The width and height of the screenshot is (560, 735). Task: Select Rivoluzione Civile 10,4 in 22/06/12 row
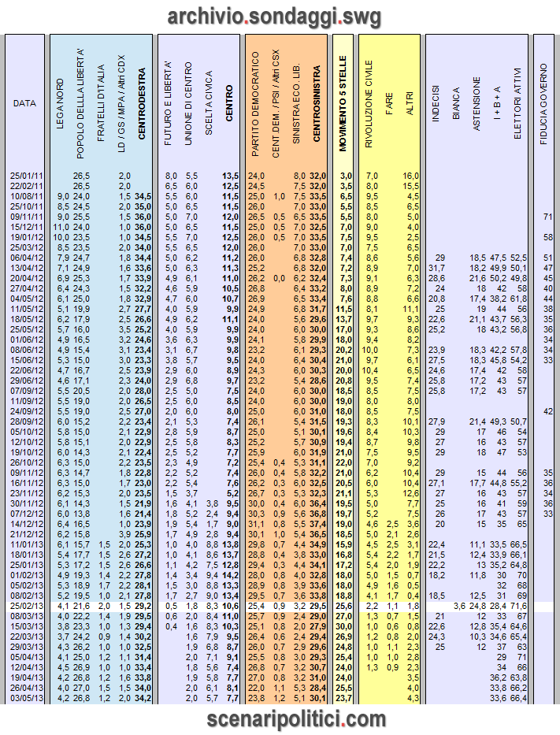tap(369, 370)
